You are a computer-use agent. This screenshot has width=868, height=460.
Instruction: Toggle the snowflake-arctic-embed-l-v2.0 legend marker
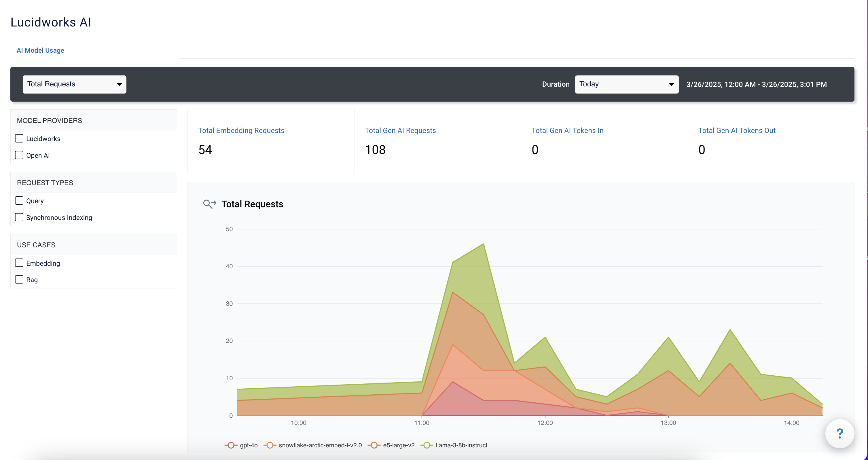click(270, 445)
